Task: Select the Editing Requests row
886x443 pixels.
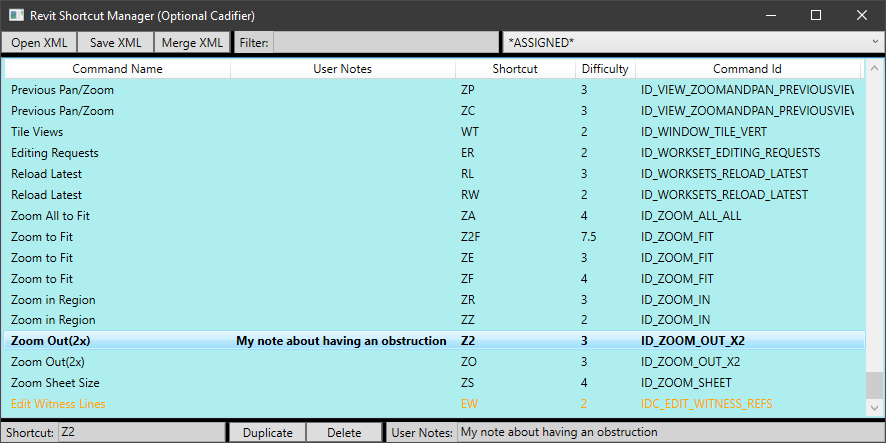Action: click(435, 153)
